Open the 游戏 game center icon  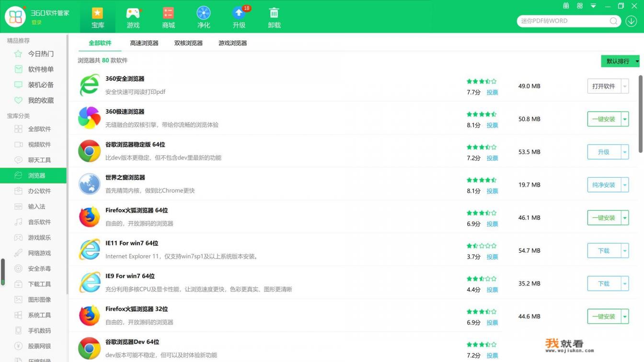coord(133,13)
